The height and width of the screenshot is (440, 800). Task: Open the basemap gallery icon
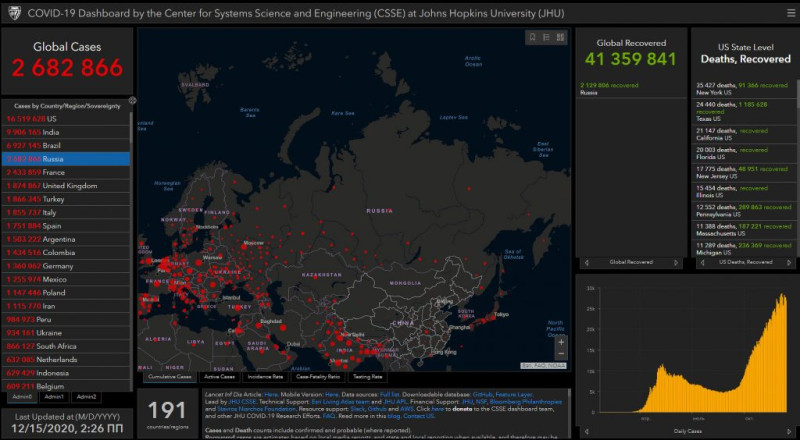point(561,37)
